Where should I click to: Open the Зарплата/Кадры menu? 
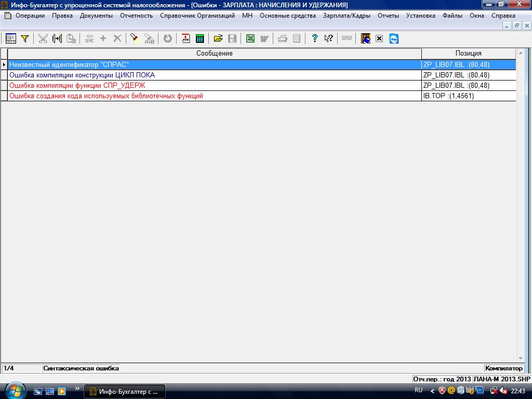coord(347,16)
